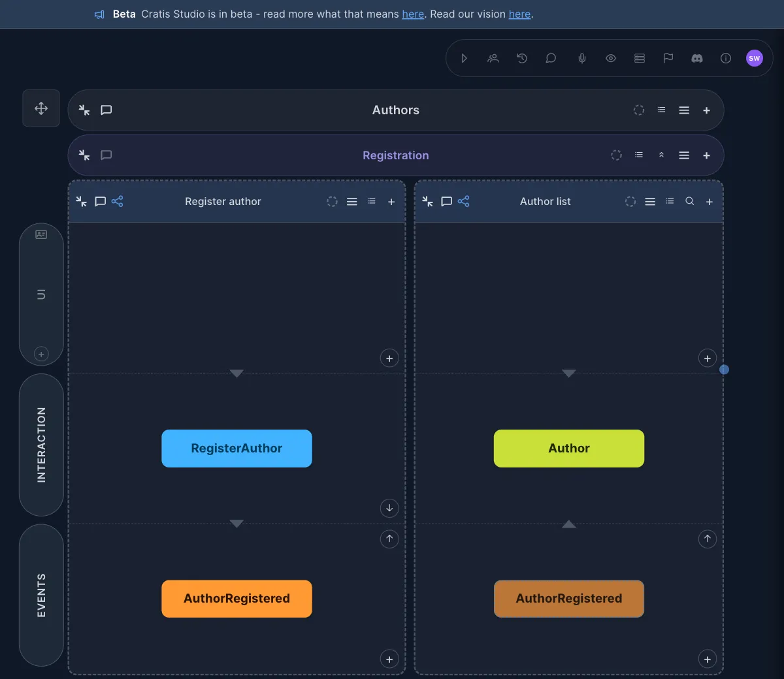Click the move arrows handle button

[41, 108]
